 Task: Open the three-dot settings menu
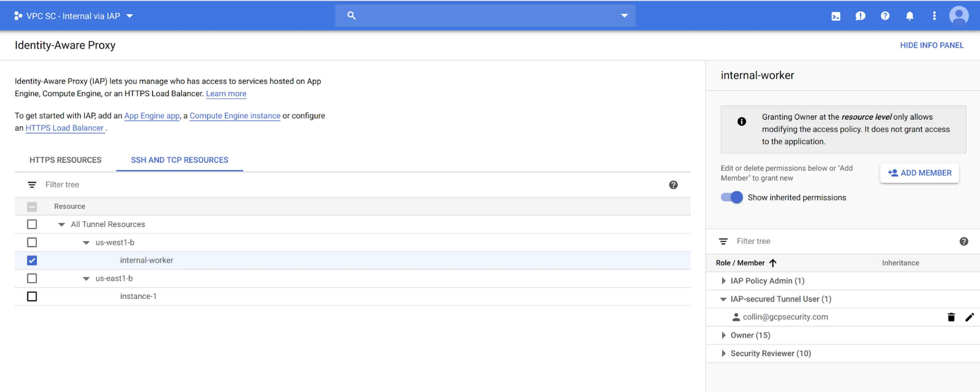coord(934,16)
